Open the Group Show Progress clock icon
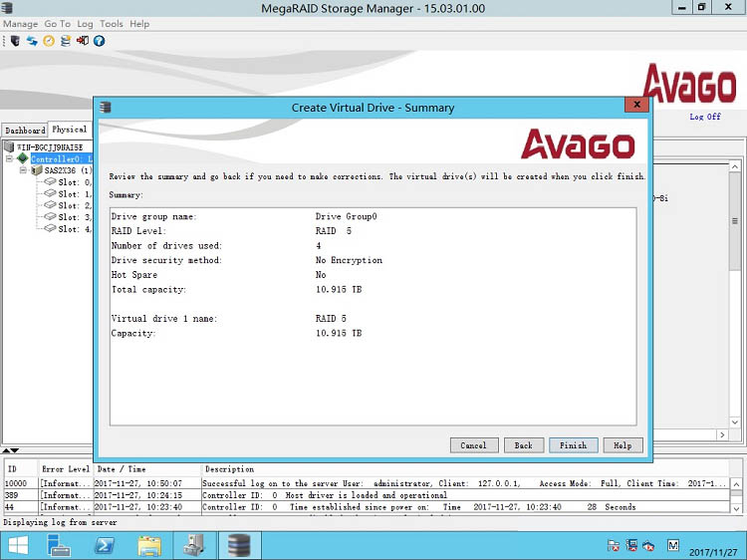 [x=49, y=41]
